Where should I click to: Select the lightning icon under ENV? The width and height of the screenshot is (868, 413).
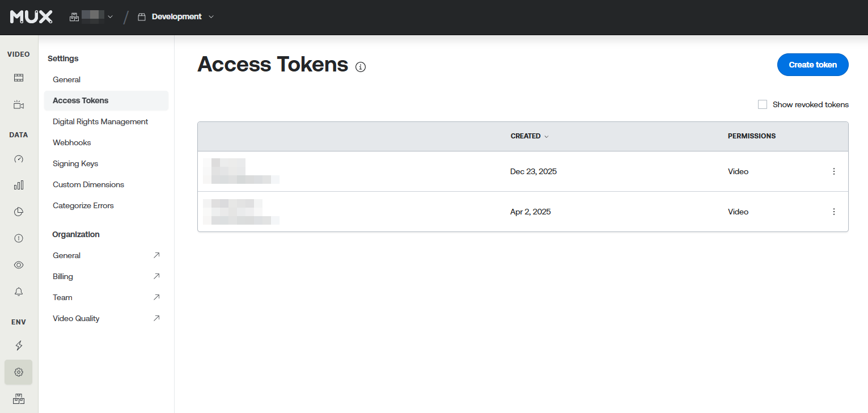tap(19, 345)
